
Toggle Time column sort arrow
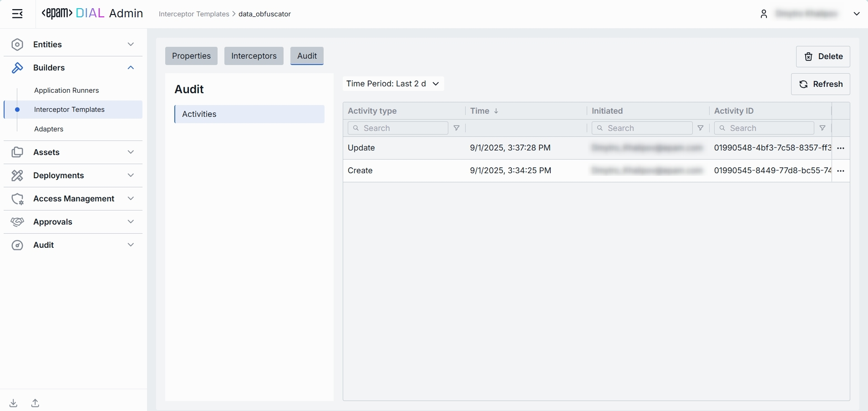coord(496,111)
